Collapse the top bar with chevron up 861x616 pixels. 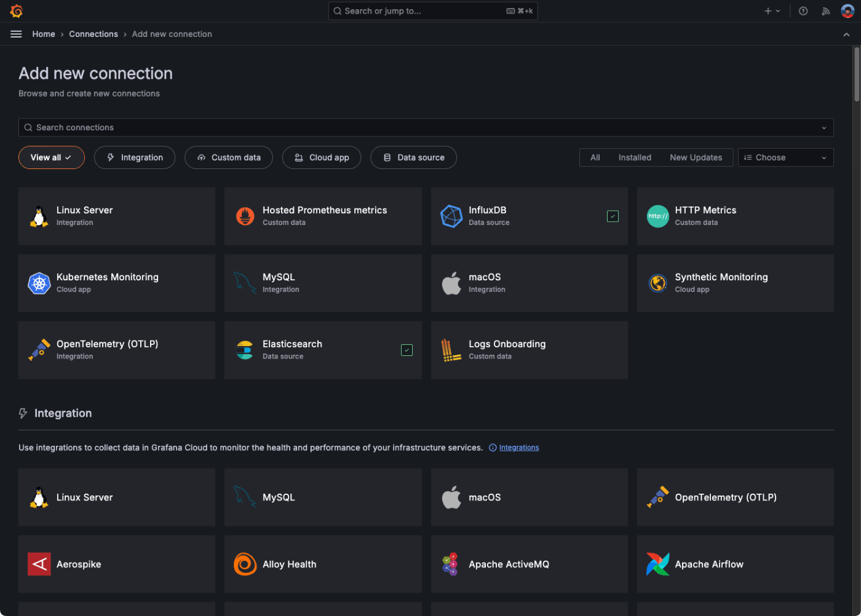pos(846,34)
